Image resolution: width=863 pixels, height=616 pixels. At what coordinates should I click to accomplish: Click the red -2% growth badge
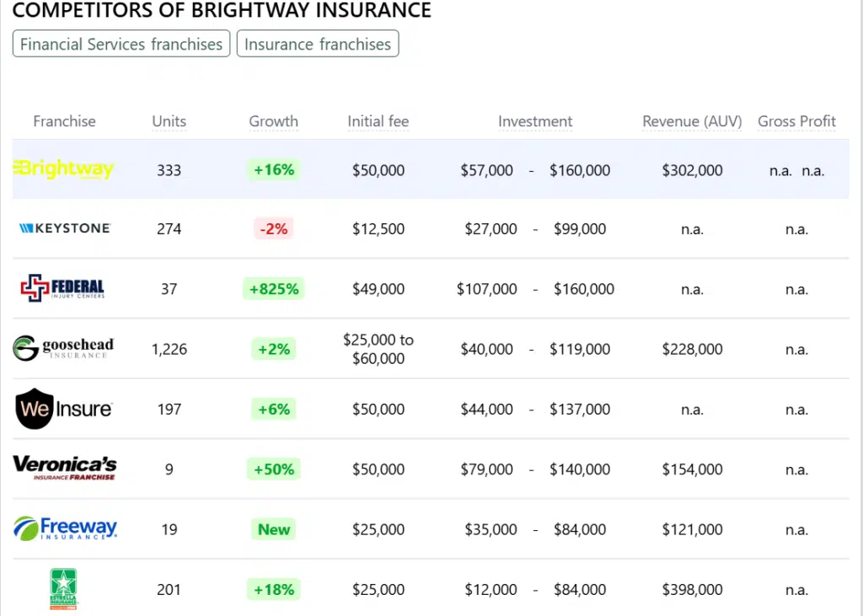(273, 228)
